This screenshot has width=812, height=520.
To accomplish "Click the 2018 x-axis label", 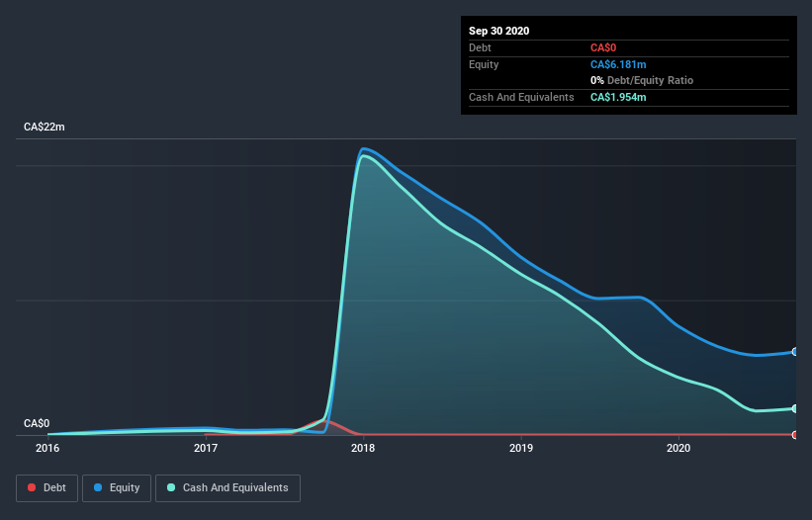I will pos(363,448).
